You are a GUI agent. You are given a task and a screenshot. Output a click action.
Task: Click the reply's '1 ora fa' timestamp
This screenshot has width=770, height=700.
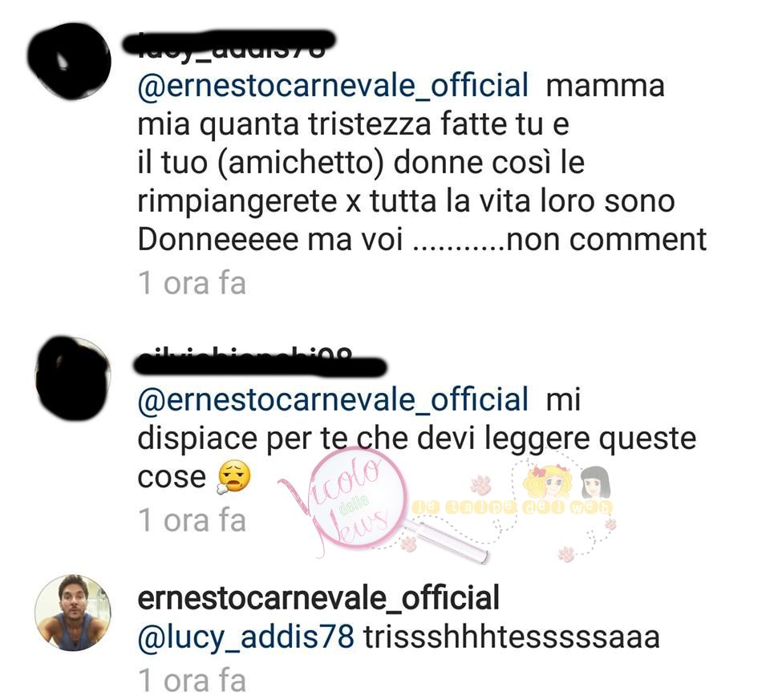coord(192,680)
